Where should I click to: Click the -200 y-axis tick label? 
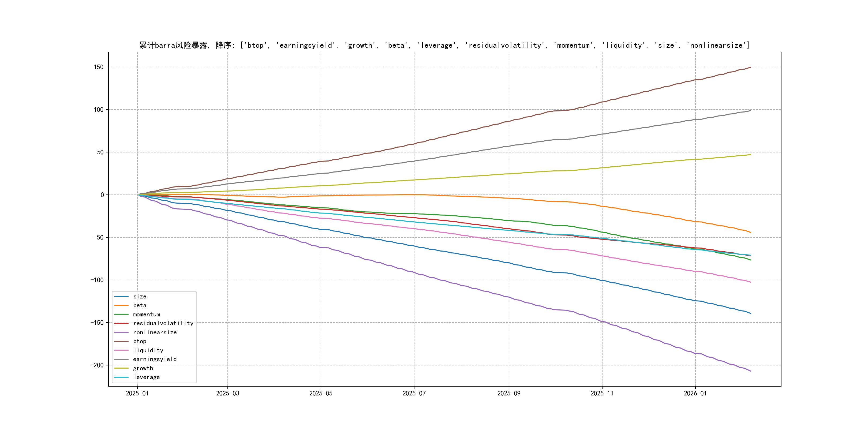point(97,365)
